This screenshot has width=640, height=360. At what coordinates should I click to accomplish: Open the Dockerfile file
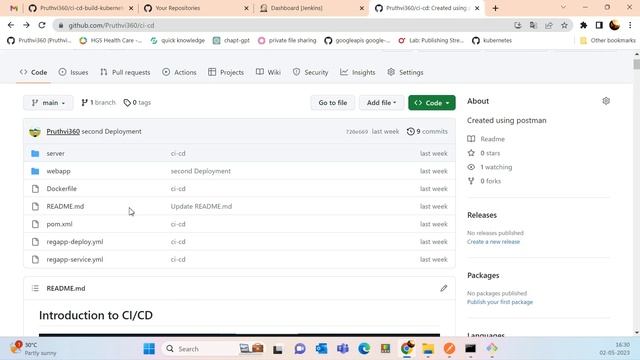pos(62,189)
